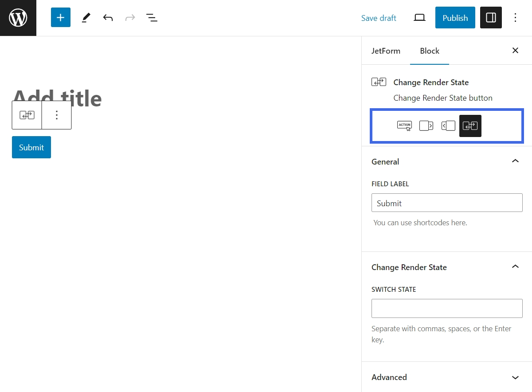Click the Publish button
The width and height of the screenshot is (532, 392).
tap(455, 18)
